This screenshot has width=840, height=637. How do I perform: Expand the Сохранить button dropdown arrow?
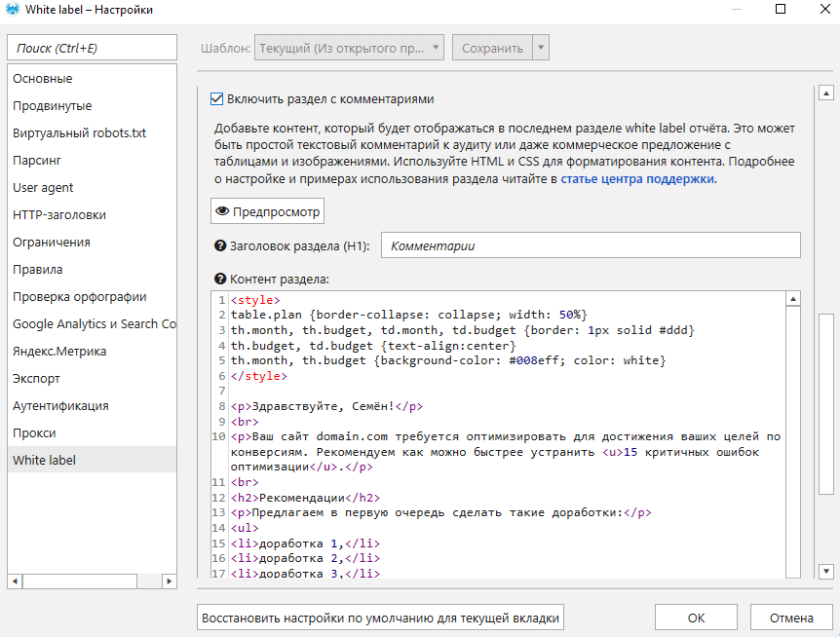coord(541,48)
